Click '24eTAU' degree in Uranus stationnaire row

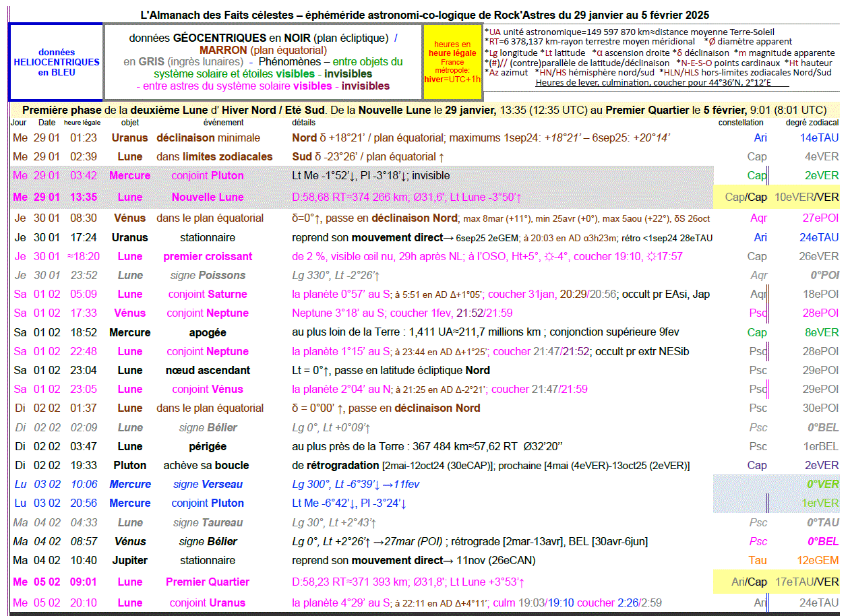pos(820,237)
